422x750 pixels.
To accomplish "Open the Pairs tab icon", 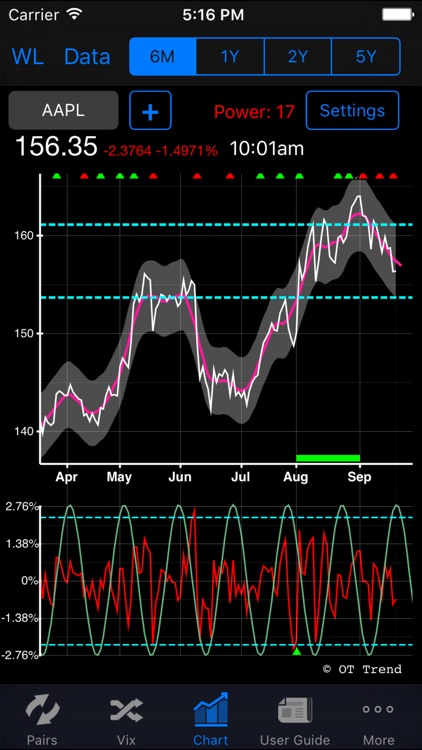I will point(43,709).
